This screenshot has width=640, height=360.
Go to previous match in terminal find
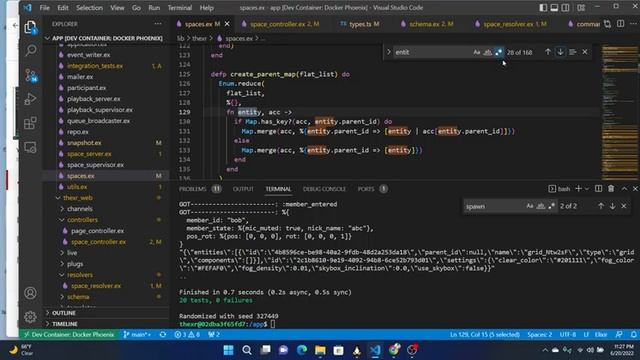coord(601,206)
